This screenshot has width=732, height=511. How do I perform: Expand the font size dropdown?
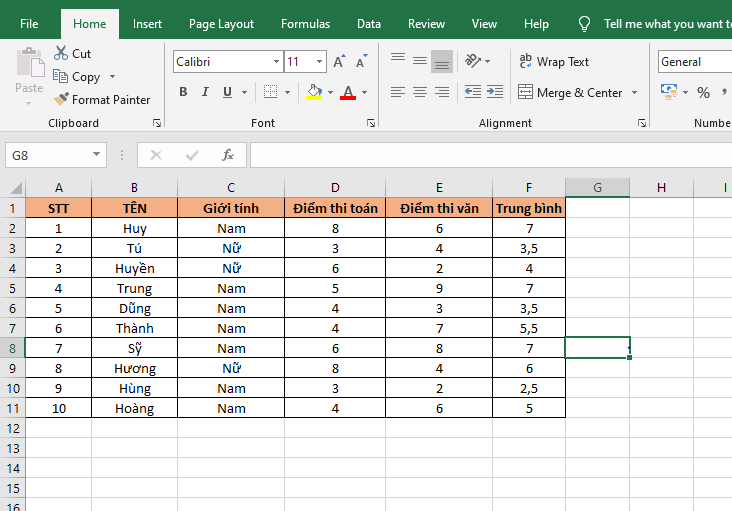click(x=321, y=62)
